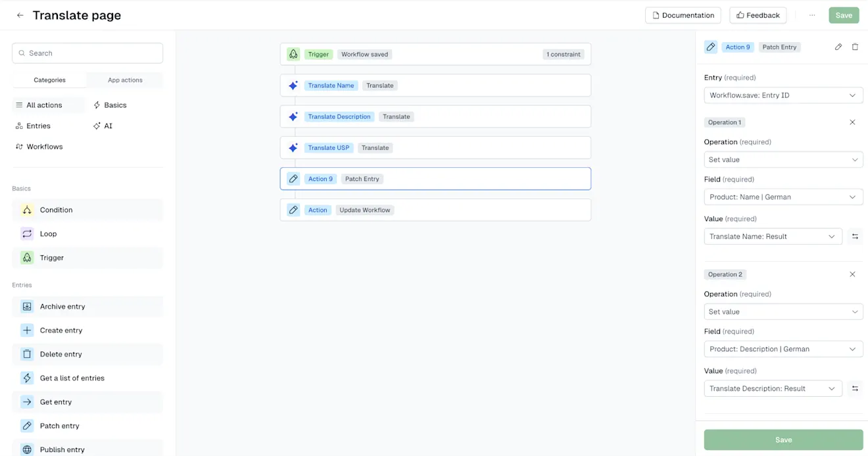Switch to the App actions tab

(124, 80)
